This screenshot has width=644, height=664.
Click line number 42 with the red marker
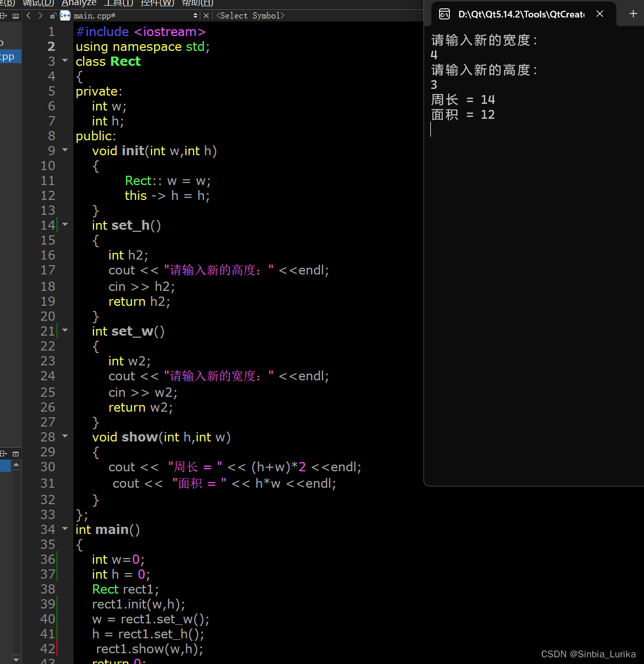(48, 649)
